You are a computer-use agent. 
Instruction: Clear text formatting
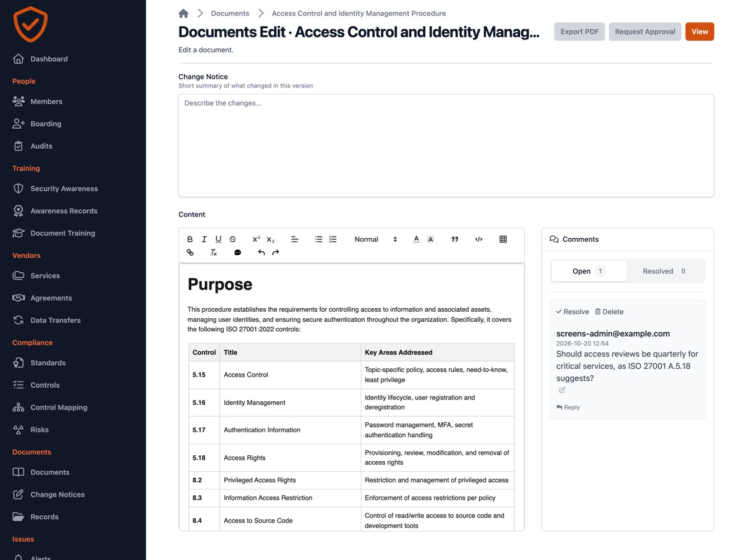(214, 252)
